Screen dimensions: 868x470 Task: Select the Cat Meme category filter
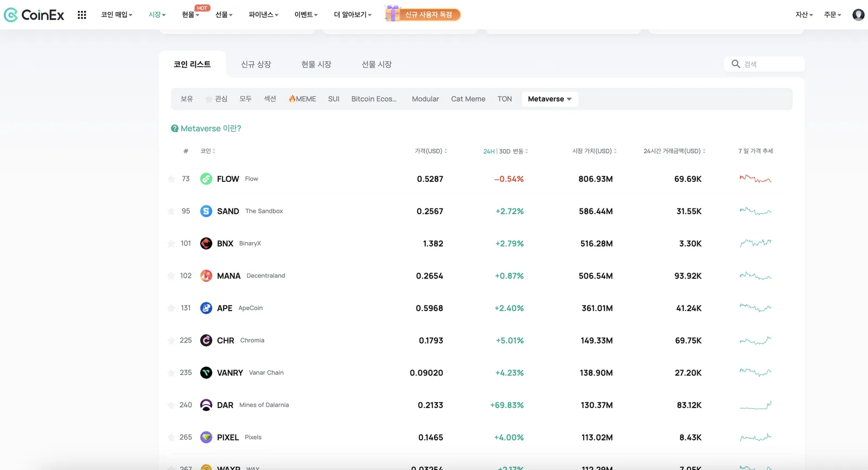pyautogui.click(x=468, y=99)
